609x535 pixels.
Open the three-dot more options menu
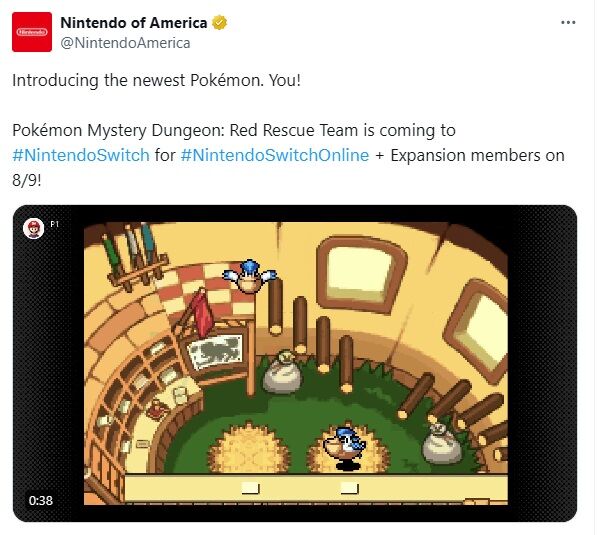click(x=568, y=23)
